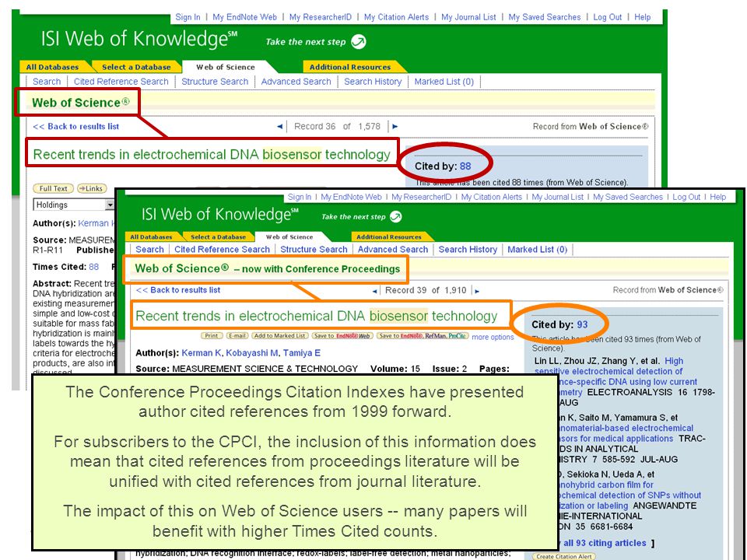Screen dimensions: 747x560
Task: Open My Journal List in rear window
Action: point(468,17)
